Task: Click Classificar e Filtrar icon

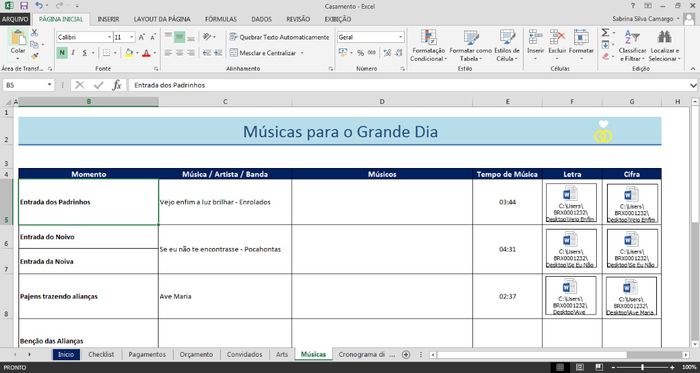Action: coord(632,37)
